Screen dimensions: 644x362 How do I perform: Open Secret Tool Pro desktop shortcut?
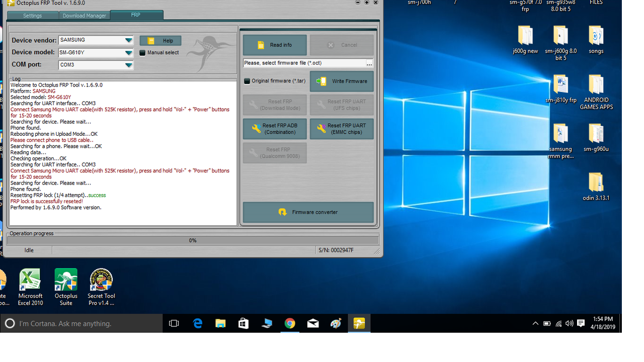(x=101, y=287)
